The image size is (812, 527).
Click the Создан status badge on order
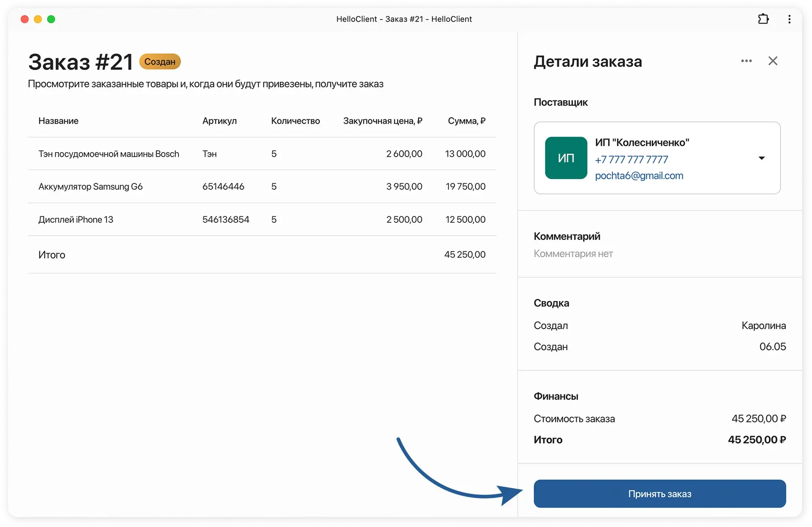(160, 62)
